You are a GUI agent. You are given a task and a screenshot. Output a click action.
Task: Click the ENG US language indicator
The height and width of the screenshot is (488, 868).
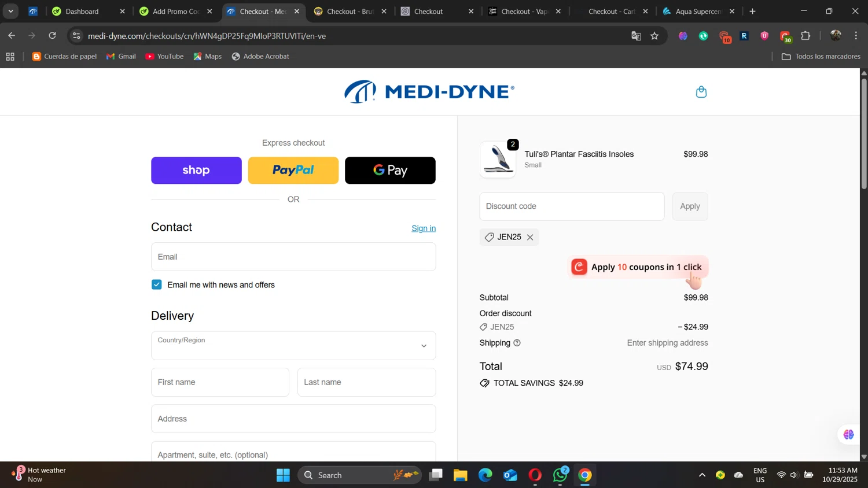760,475
